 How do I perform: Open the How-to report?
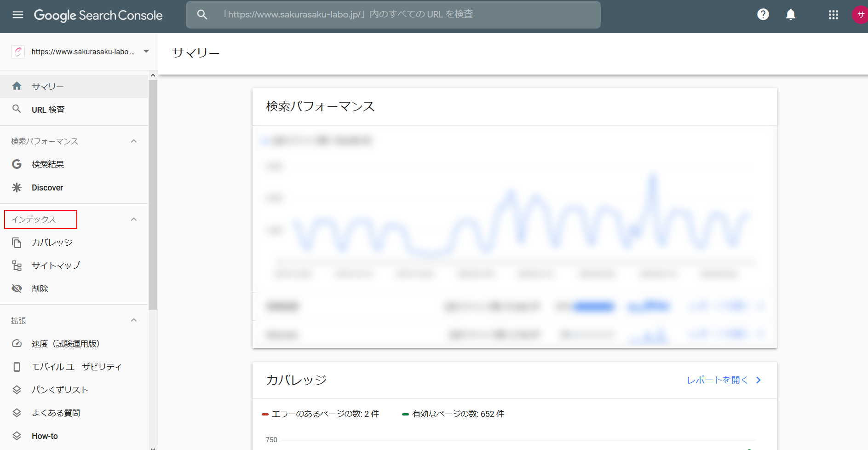point(74,436)
